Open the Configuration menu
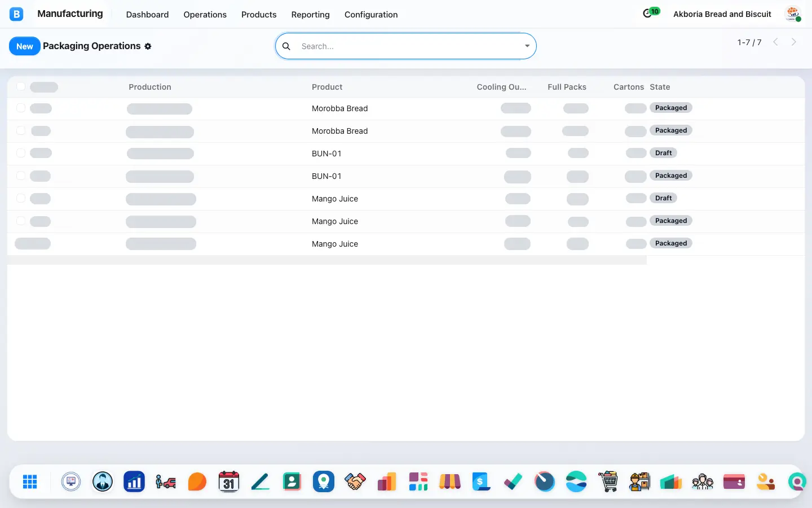 pos(371,15)
